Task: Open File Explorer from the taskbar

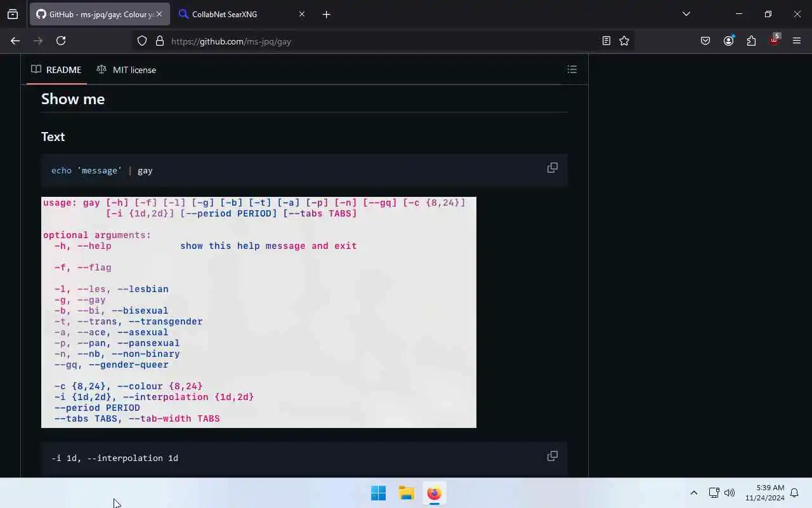Action: (407, 493)
